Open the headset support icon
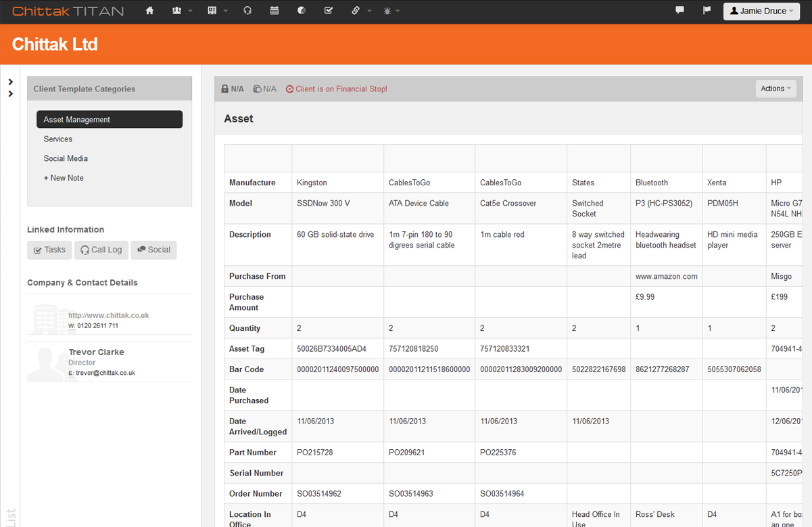This screenshot has height=527, width=812. pyautogui.click(x=247, y=11)
